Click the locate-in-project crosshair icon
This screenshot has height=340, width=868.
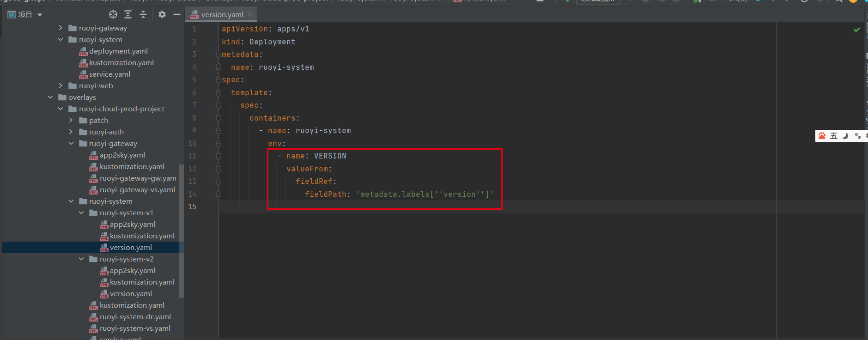point(113,15)
